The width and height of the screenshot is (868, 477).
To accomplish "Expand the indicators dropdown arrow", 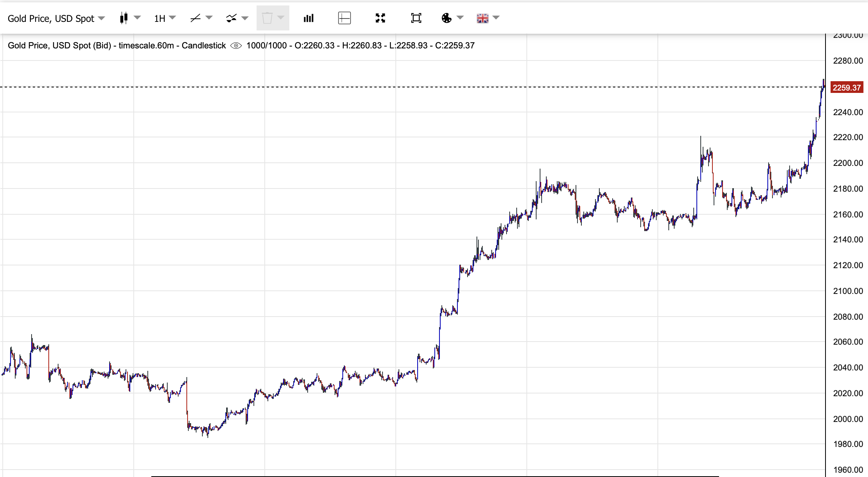I will coord(245,18).
